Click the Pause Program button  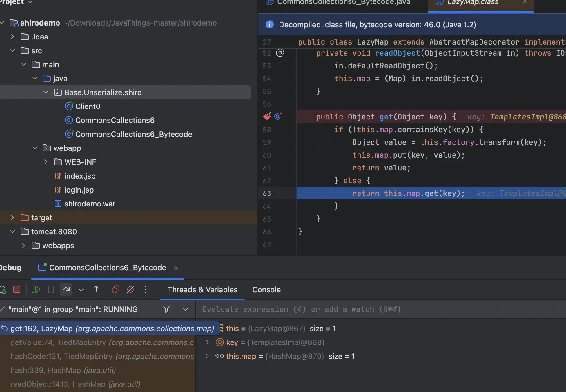point(51,290)
